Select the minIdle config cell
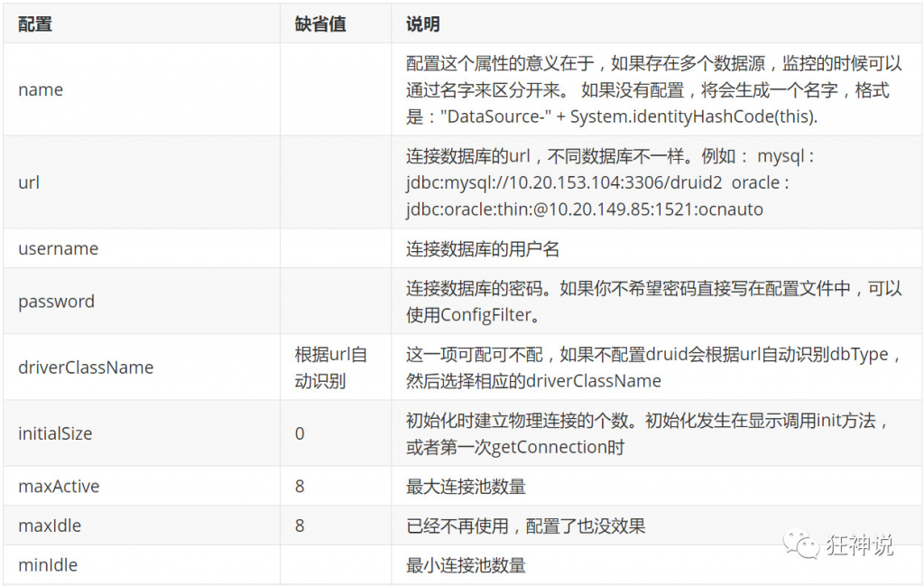The height and width of the screenshot is (586, 924). coord(142,564)
